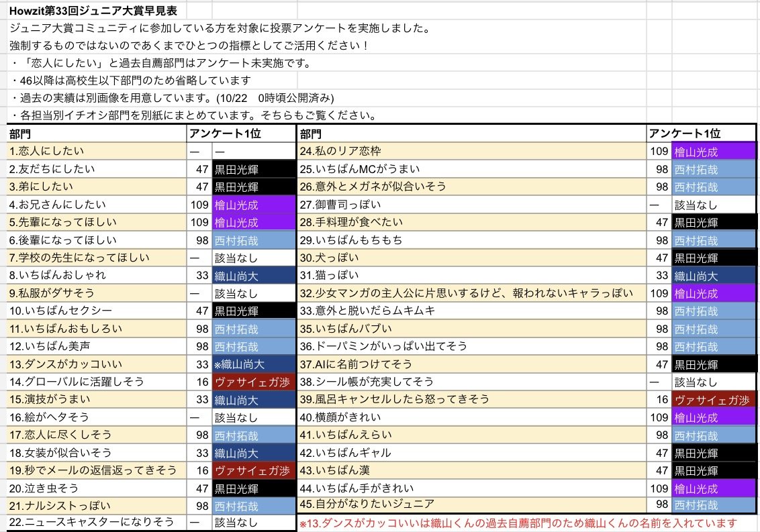
Task: Click ヴァサイェガ渉 in row 39.風呂キャンセルしたら怒ってきそう
Action: (714, 399)
